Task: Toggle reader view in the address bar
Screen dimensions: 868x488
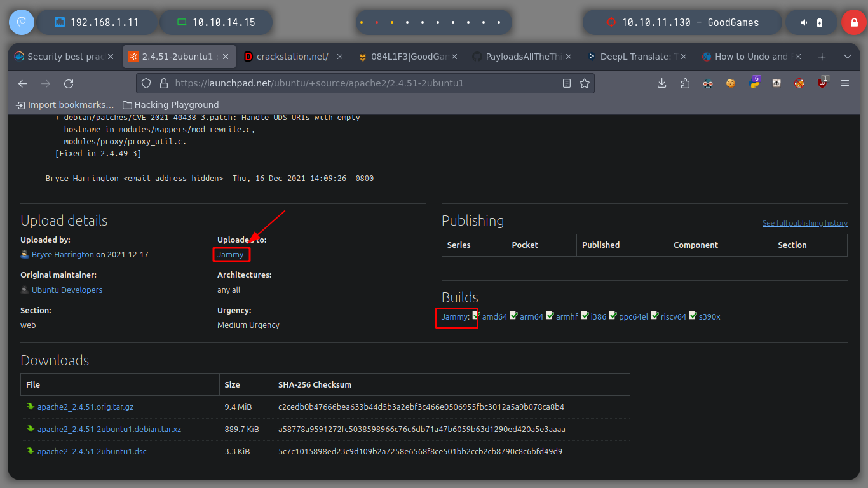Action: tap(567, 83)
